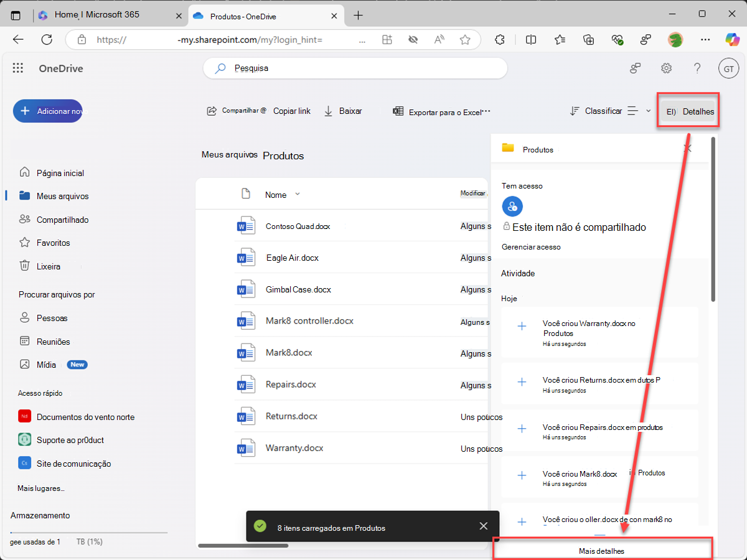The width and height of the screenshot is (747, 560).
Task: Click the browser back arrow
Action: pos(18,40)
